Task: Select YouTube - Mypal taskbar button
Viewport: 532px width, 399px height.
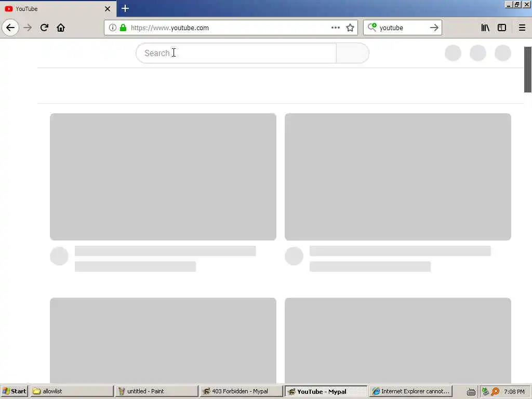Action: pyautogui.click(x=326, y=391)
